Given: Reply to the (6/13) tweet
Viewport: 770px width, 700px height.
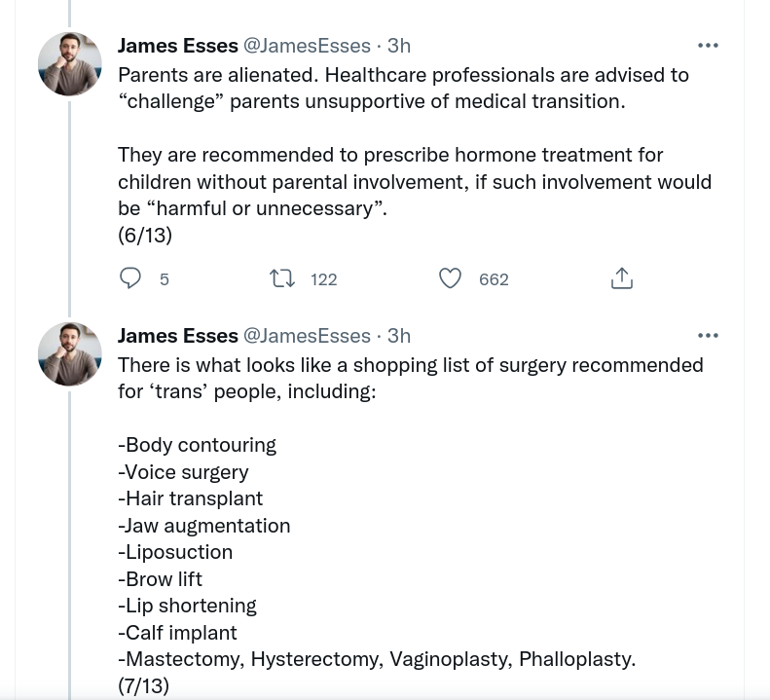Looking at the screenshot, I should [x=130, y=279].
